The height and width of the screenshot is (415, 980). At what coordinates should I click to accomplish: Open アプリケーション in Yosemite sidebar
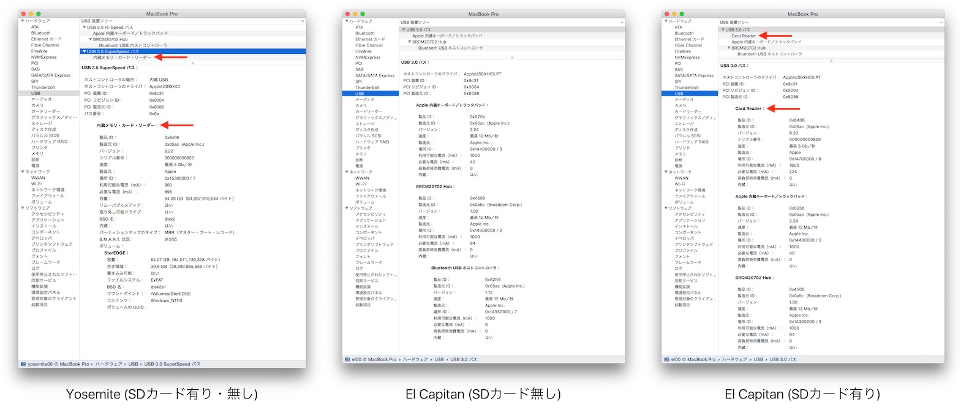pyautogui.click(x=48, y=219)
